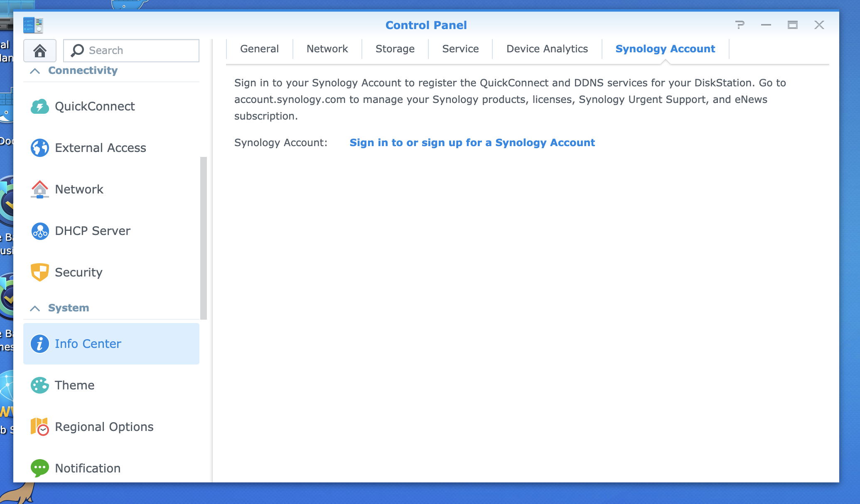This screenshot has height=504, width=860.
Task: Switch to the Network tab
Action: point(326,49)
